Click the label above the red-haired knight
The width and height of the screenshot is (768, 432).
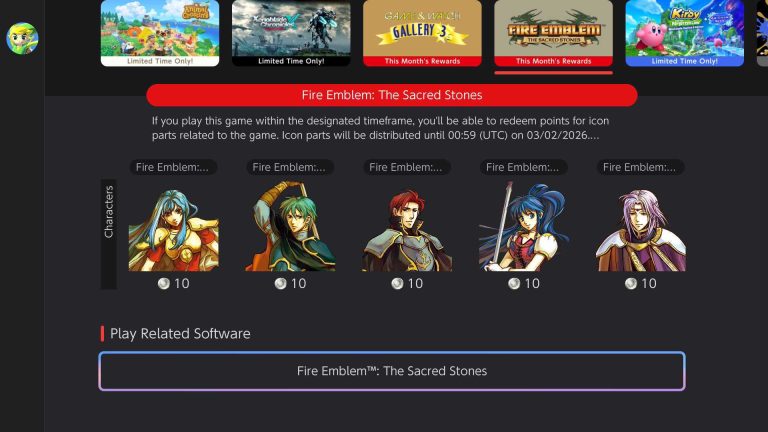[x=407, y=167]
